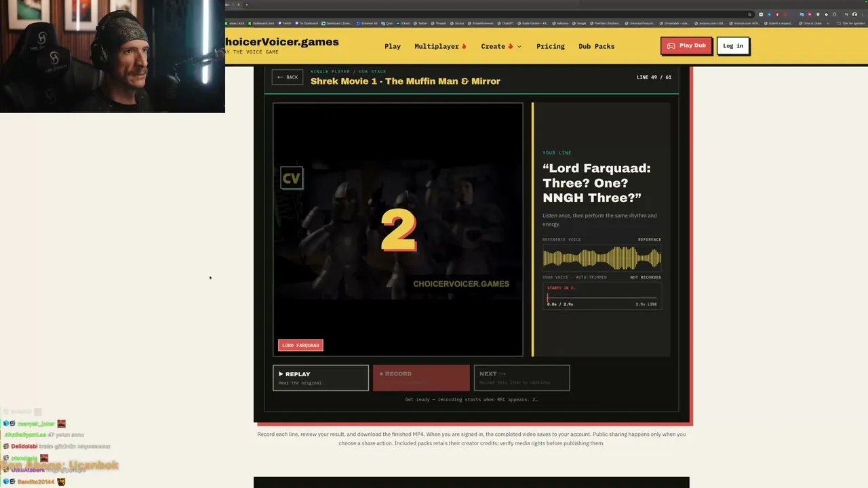The width and height of the screenshot is (868, 488).
Task: Click the LORD FARQUAAD character tag
Action: click(300, 345)
